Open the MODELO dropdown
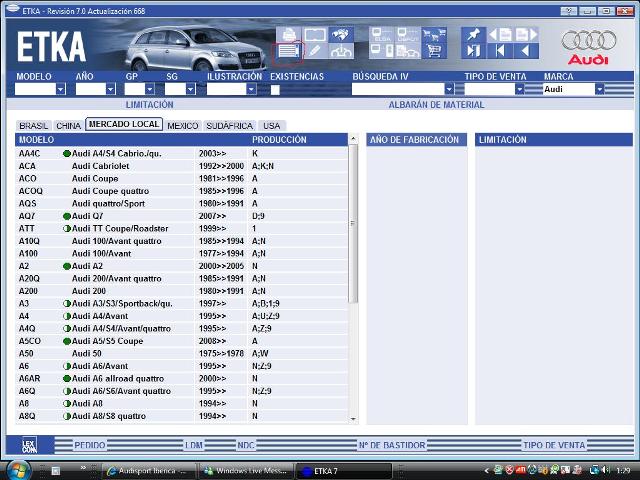 [60, 89]
